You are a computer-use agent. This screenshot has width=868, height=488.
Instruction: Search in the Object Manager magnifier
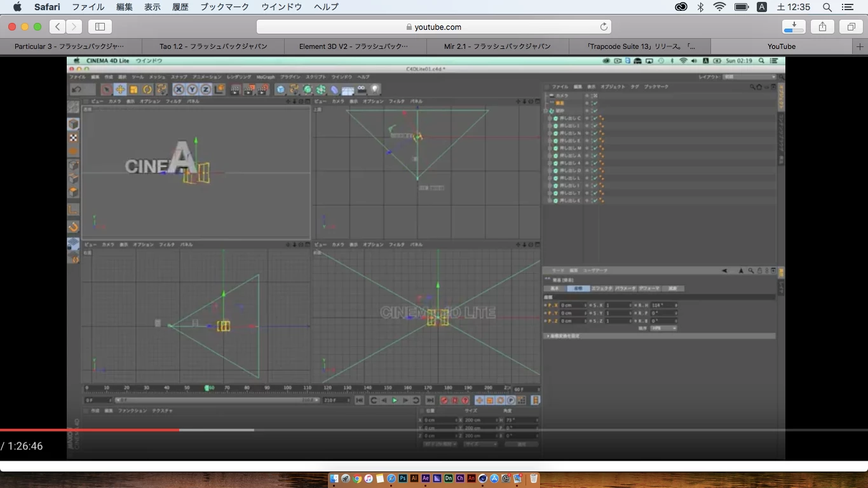(752, 86)
